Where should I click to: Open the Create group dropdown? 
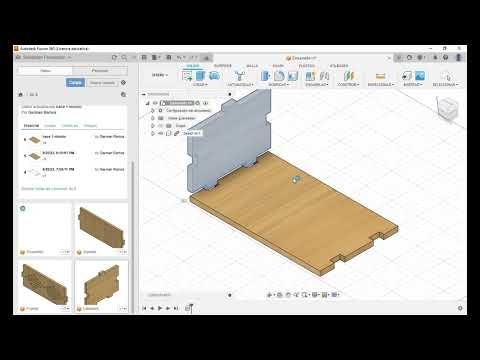coord(200,85)
